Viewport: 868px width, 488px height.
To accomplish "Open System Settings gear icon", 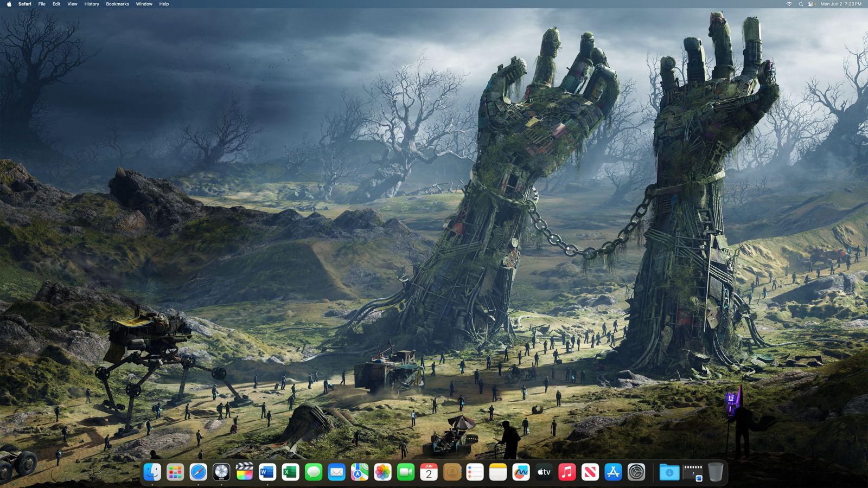I will coord(636,472).
